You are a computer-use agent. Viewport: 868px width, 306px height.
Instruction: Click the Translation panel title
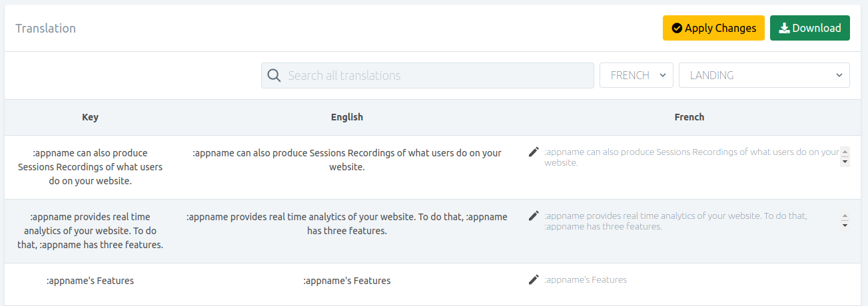pos(45,28)
